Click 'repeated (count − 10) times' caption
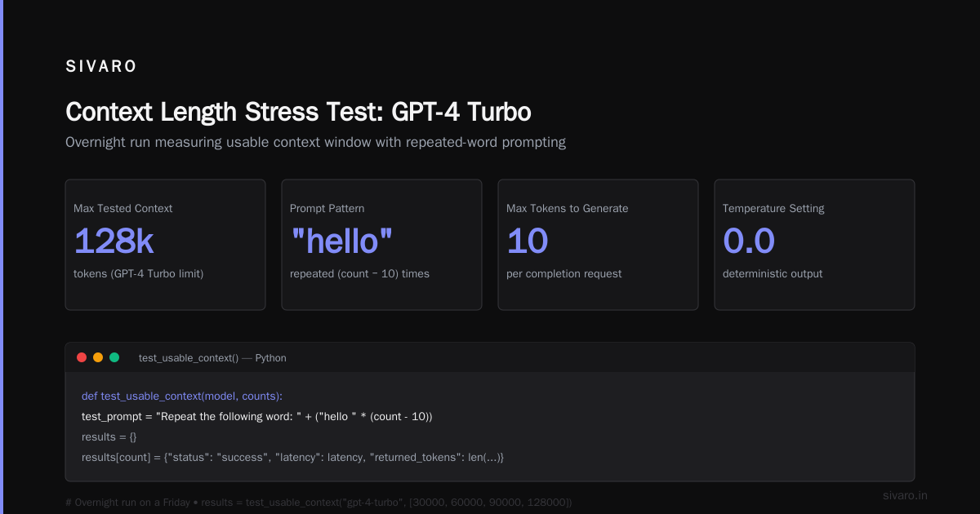This screenshot has height=514, width=980. click(x=359, y=273)
